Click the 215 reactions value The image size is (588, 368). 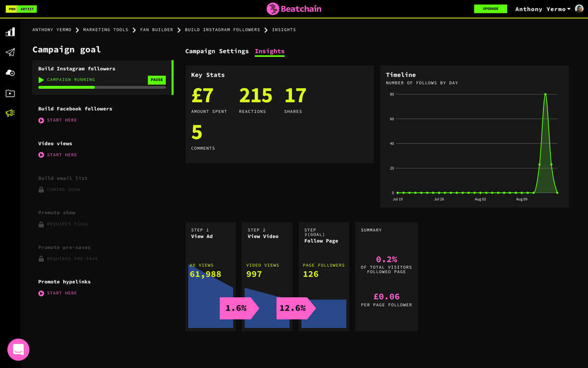[x=256, y=96]
